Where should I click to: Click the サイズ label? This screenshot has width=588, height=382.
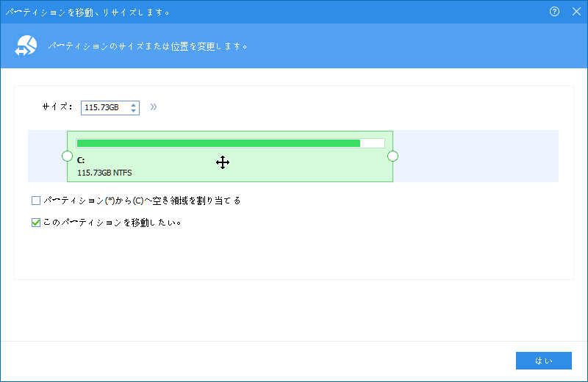(57, 107)
